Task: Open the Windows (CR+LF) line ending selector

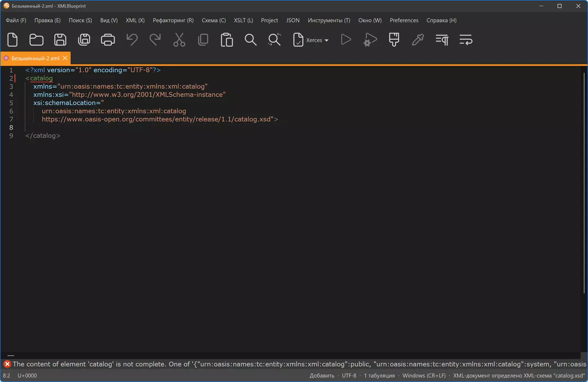Action: point(424,376)
